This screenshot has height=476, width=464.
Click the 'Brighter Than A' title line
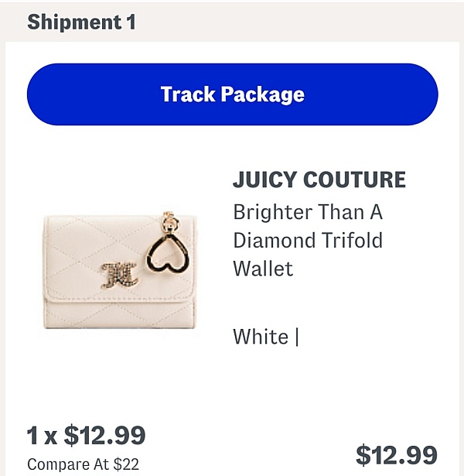click(x=308, y=212)
